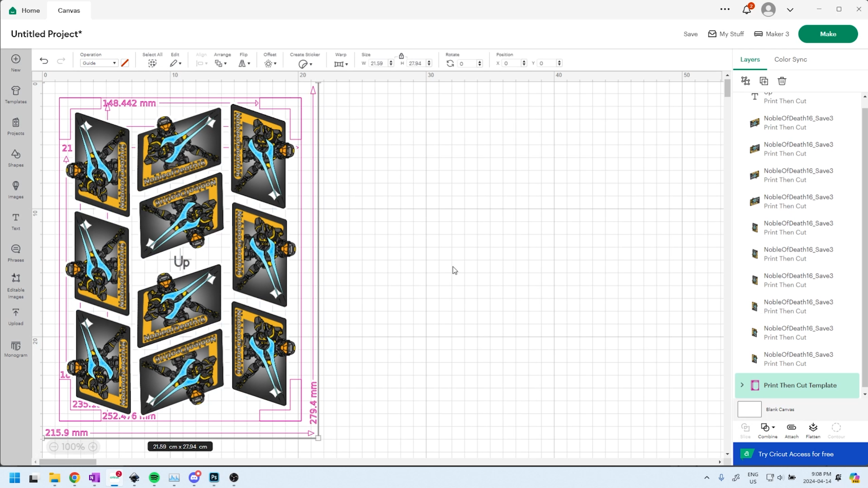Click the Windows Start button
Image resolution: width=868 pixels, height=488 pixels.
coord(15,478)
